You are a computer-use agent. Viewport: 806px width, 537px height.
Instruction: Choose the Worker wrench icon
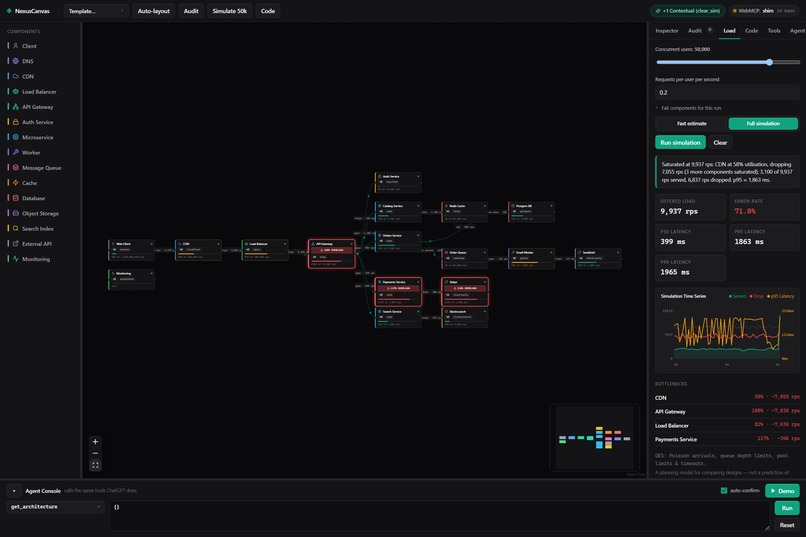pos(15,152)
